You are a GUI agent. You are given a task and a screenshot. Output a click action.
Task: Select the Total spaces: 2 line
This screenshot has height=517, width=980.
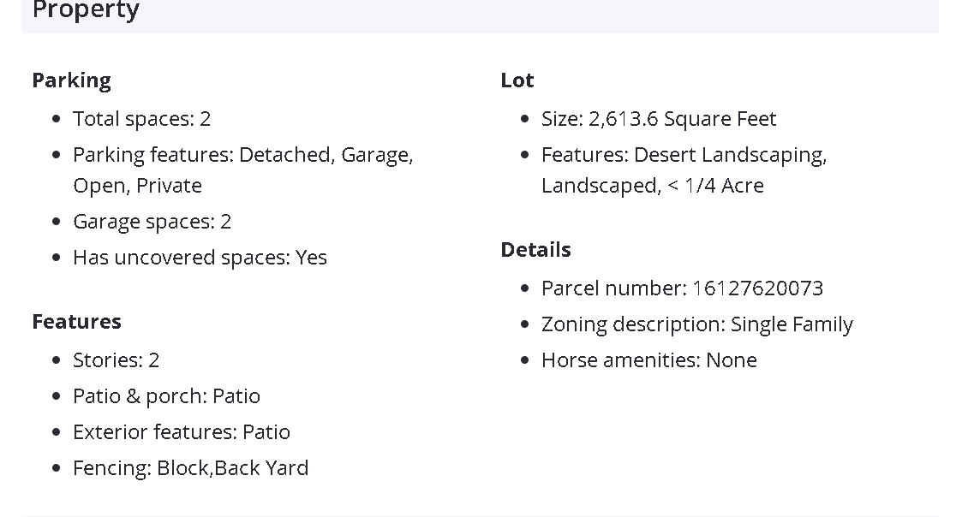[x=141, y=119]
